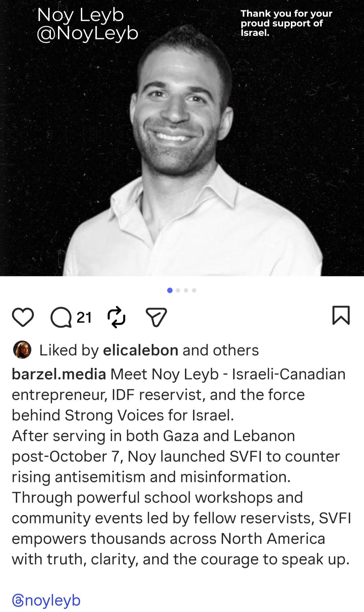Open the @noyleyb Threads link

click(46, 600)
